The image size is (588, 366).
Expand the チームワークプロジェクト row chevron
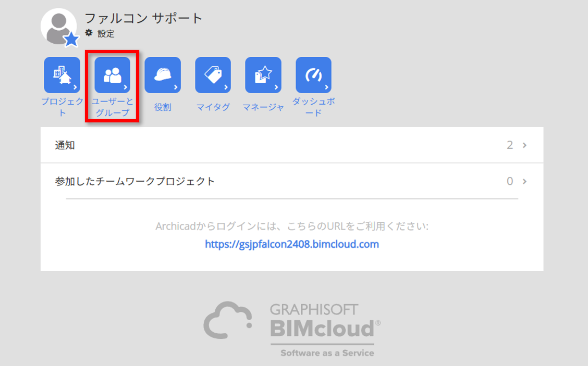click(525, 182)
